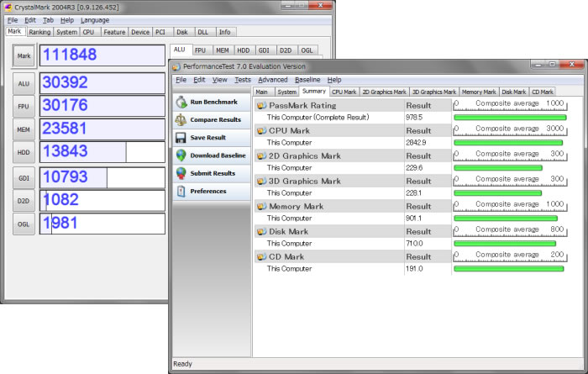588x374 pixels.
Task: Click the CD Mark row icon
Action: pos(261,257)
